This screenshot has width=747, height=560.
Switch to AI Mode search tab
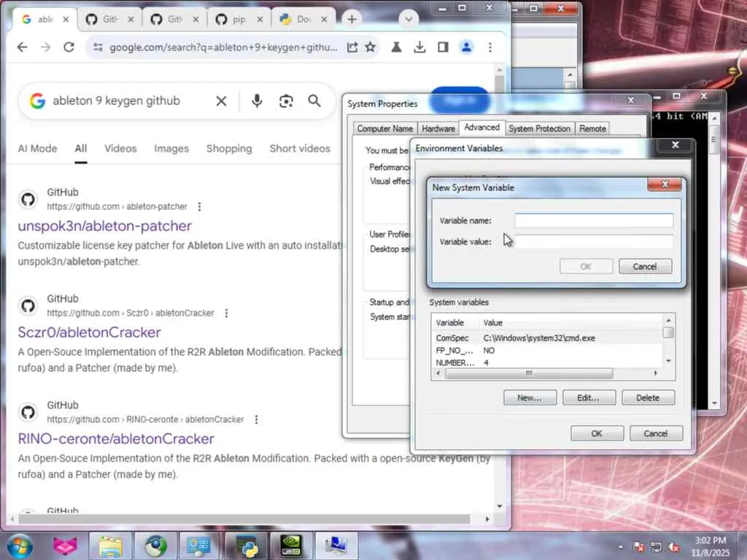(x=37, y=149)
